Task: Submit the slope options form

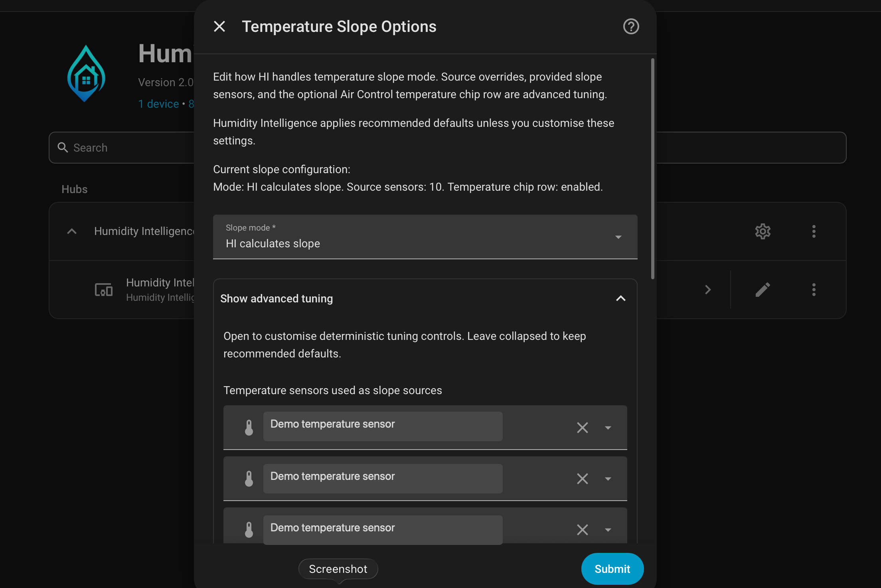Action: coord(612,569)
